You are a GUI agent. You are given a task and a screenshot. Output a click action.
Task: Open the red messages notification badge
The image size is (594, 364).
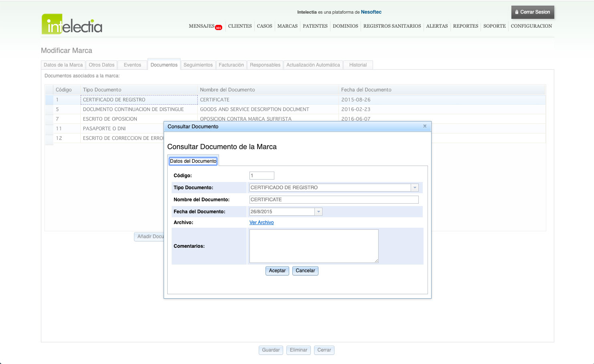(219, 28)
